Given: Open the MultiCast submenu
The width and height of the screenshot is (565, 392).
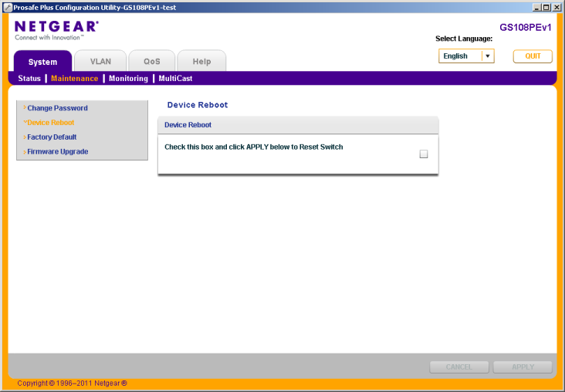Looking at the screenshot, I should (x=175, y=79).
